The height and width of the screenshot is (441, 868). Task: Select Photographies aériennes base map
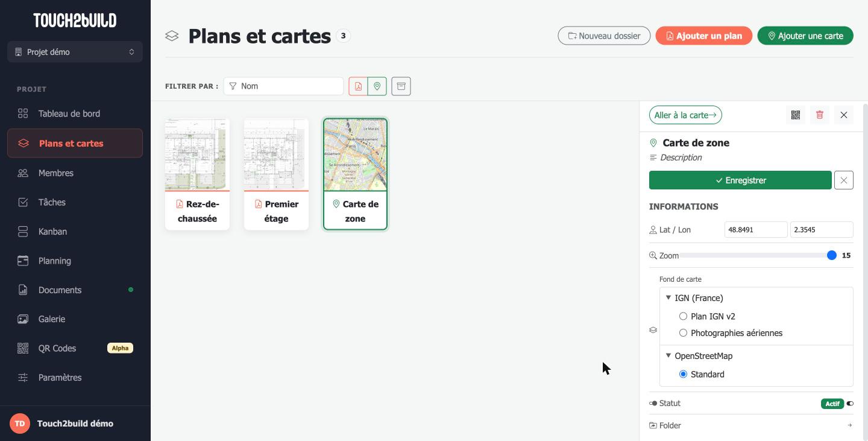click(x=683, y=333)
